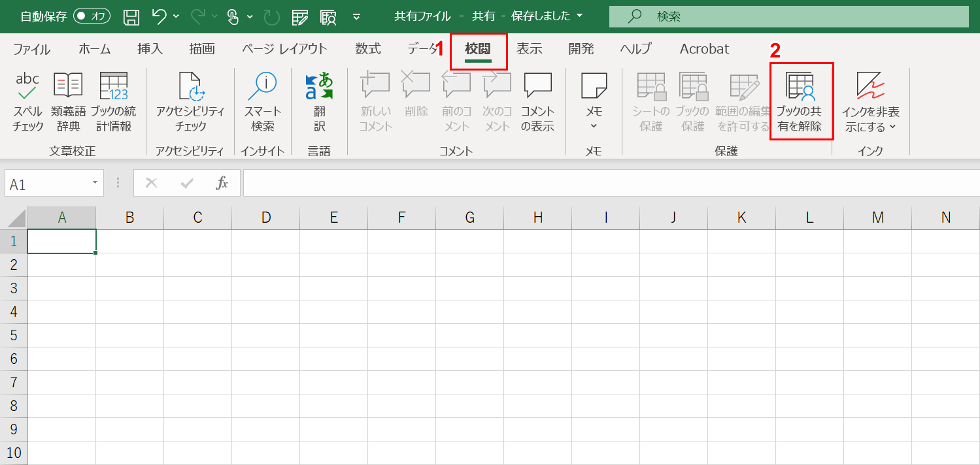
Task: Open the ファイル tab
Action: point(32,49)
